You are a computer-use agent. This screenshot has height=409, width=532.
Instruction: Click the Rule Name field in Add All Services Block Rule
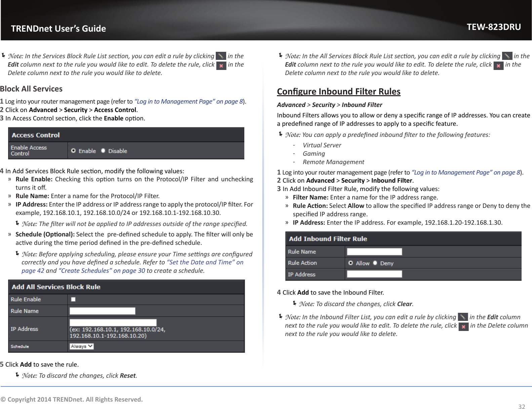click(x=103, y=311)
